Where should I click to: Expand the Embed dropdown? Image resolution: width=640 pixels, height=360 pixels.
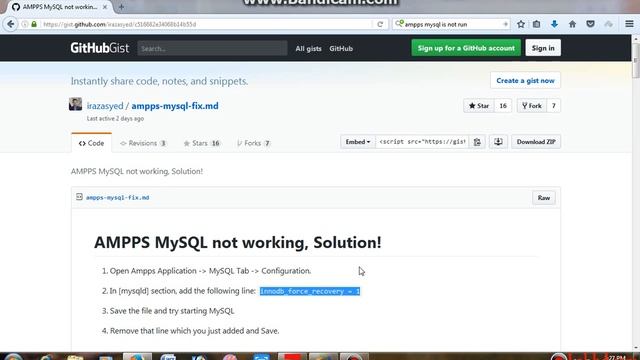coord(358,142)
